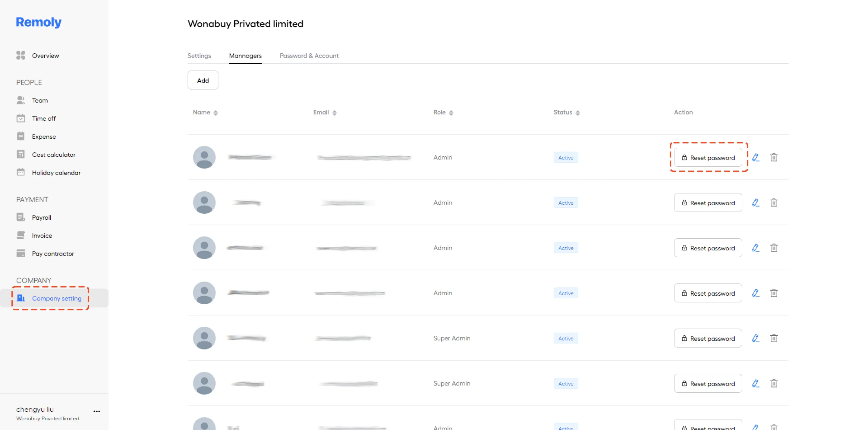Edit the first Super Admin with pencil icon
The image size is (868, 430).
point(756,338)
